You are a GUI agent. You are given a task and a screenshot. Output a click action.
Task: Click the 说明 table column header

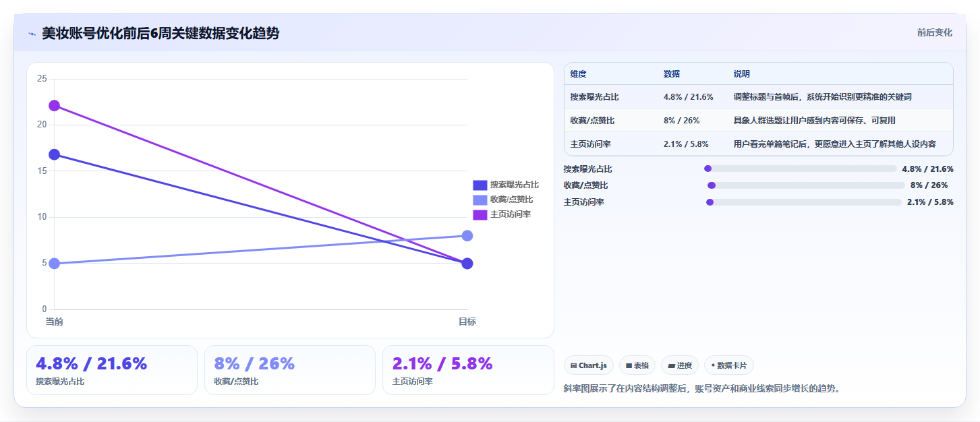coord(742,74)
